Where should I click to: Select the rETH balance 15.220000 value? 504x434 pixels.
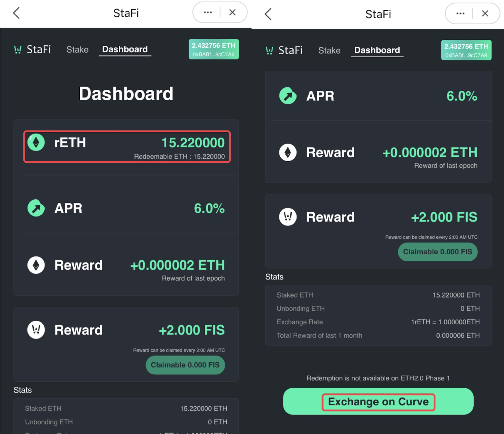pyautogui.click(x=193, y=143)
